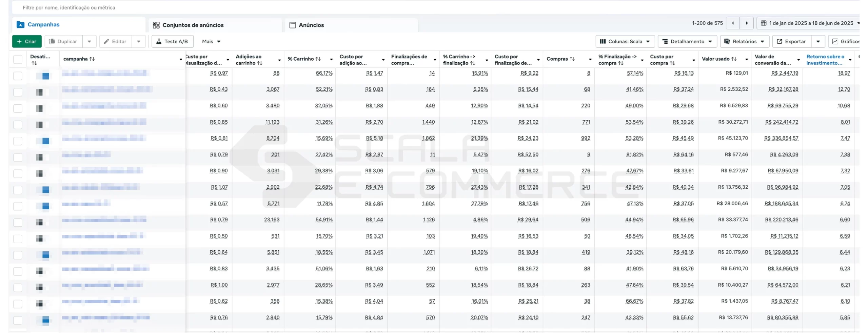Sort by Retorno sobre o investimento column
The height and width of the screenshot is (333, 868).
tap(825, 60)
